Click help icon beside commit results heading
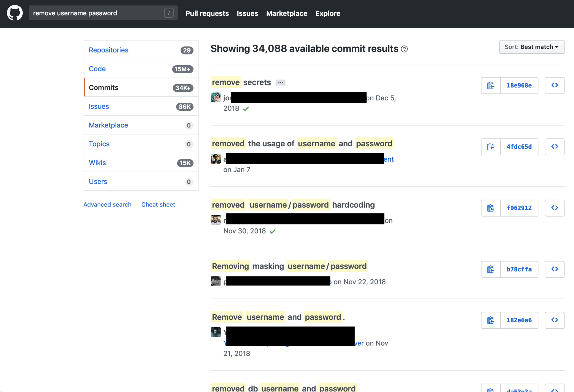This screenshot has width=574, height=392. pos(404,49)
